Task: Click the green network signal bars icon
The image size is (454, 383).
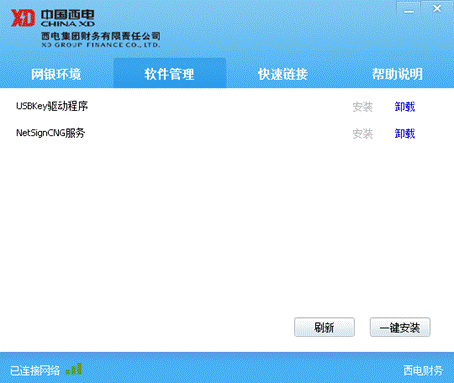Action: [74, 369]
